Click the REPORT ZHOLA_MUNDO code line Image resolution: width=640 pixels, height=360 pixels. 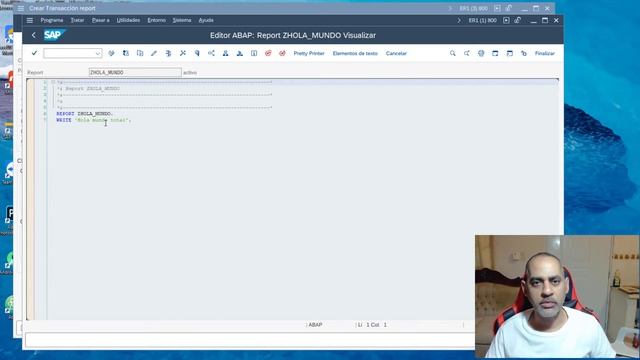[84, 113]
